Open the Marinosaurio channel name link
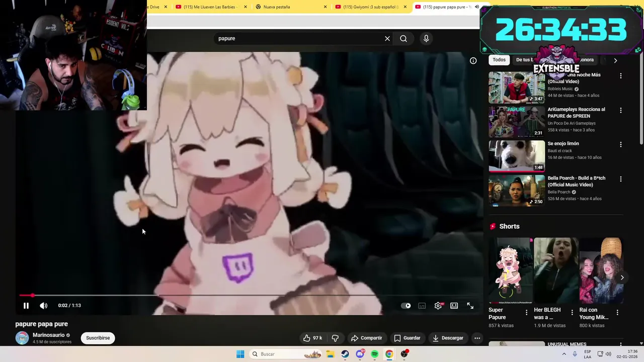Viewport: 644px width, 362px height. (x=48, y=335)
